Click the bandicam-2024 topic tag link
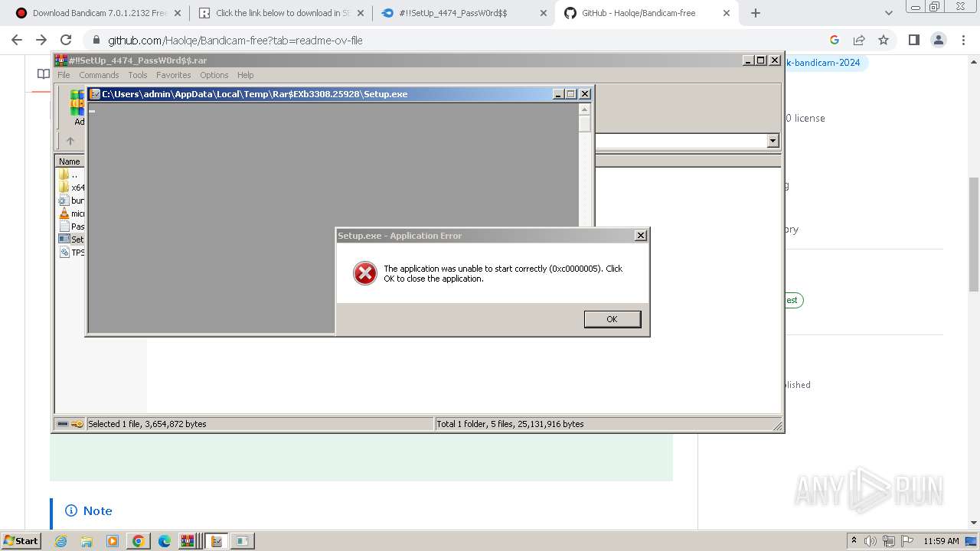 point(825,63)
